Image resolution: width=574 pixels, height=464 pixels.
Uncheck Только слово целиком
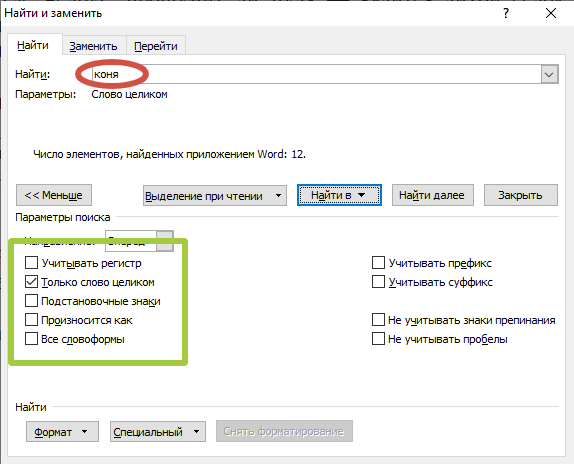click(x=31, y=282)
